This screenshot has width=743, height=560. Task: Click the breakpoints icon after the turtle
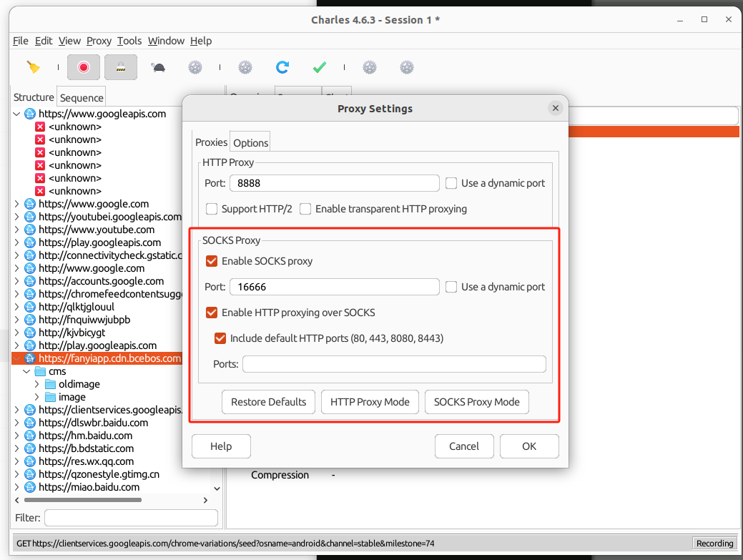point(195,67)
